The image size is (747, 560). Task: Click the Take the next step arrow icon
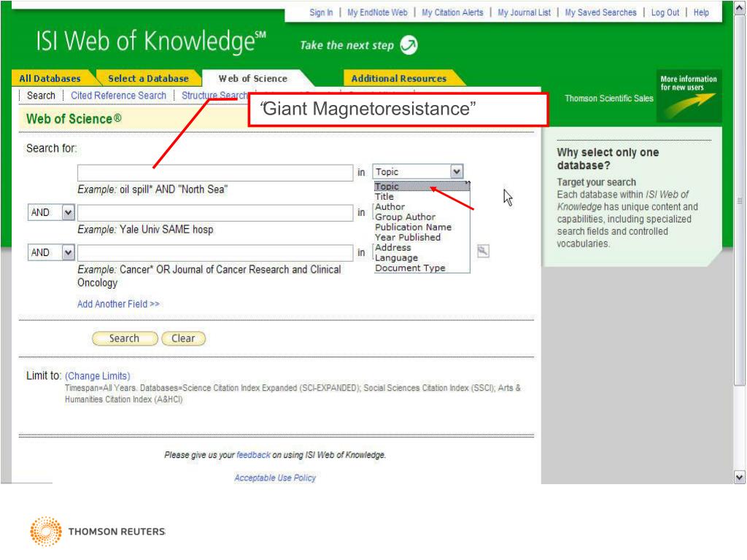tap(409, 45)
